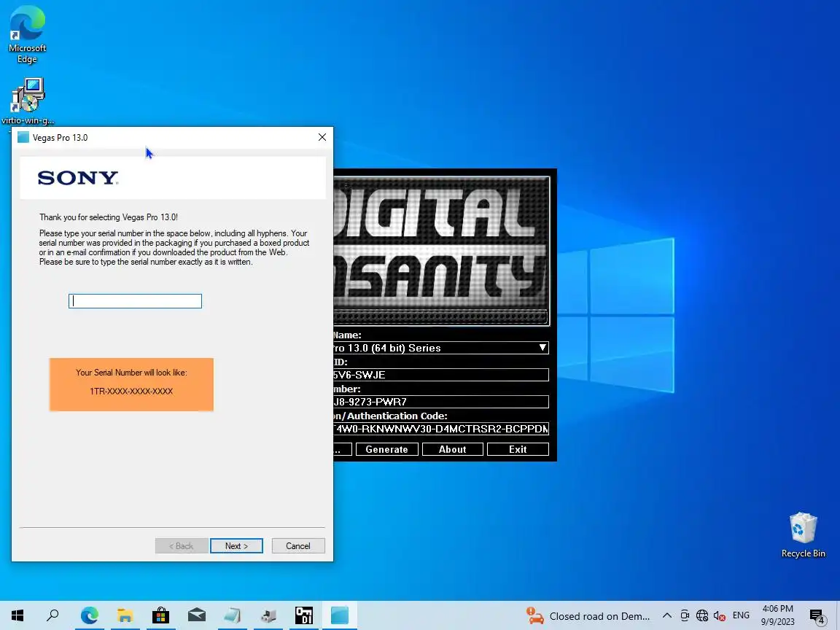Click Generate in the keygen
840x630 pixels.
click(386, 449)
